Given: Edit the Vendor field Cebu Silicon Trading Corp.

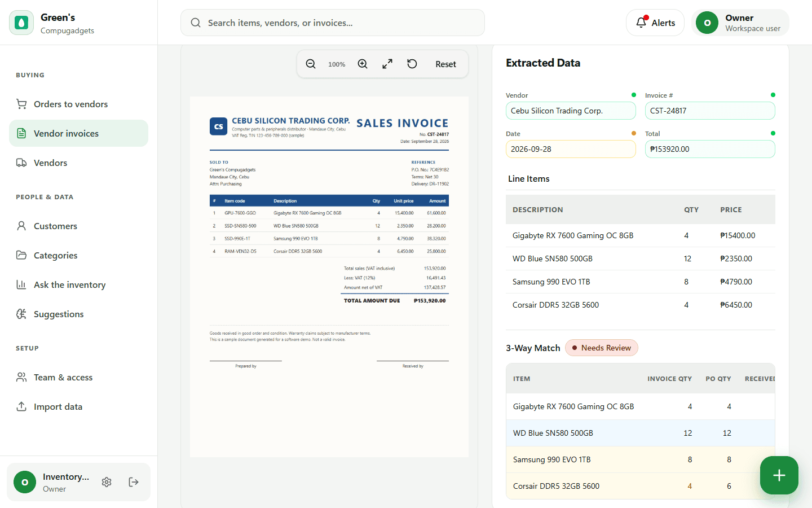Looking at the screenshot, I should coord(571,111).
